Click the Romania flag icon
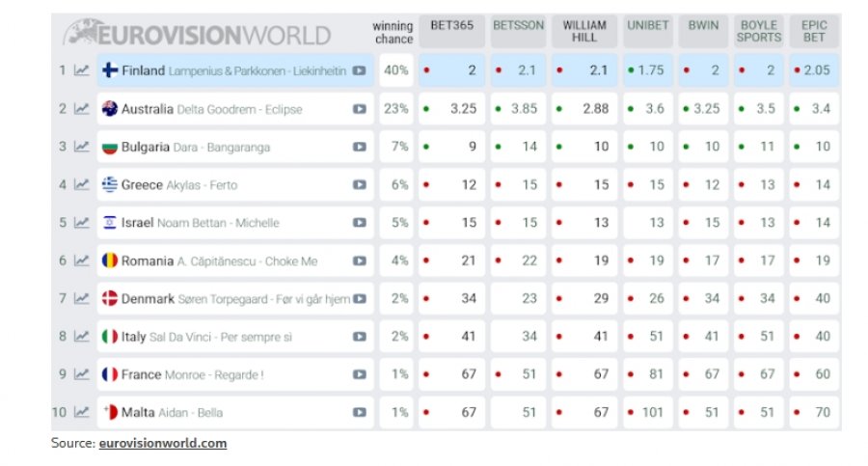The width and height of the screenshot is (868, 466). coord(110,260)
